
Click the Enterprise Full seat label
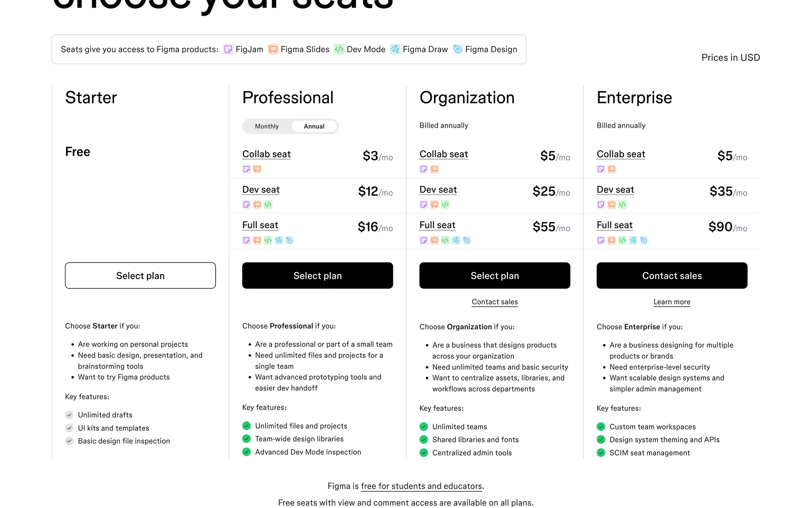[614, 225]
